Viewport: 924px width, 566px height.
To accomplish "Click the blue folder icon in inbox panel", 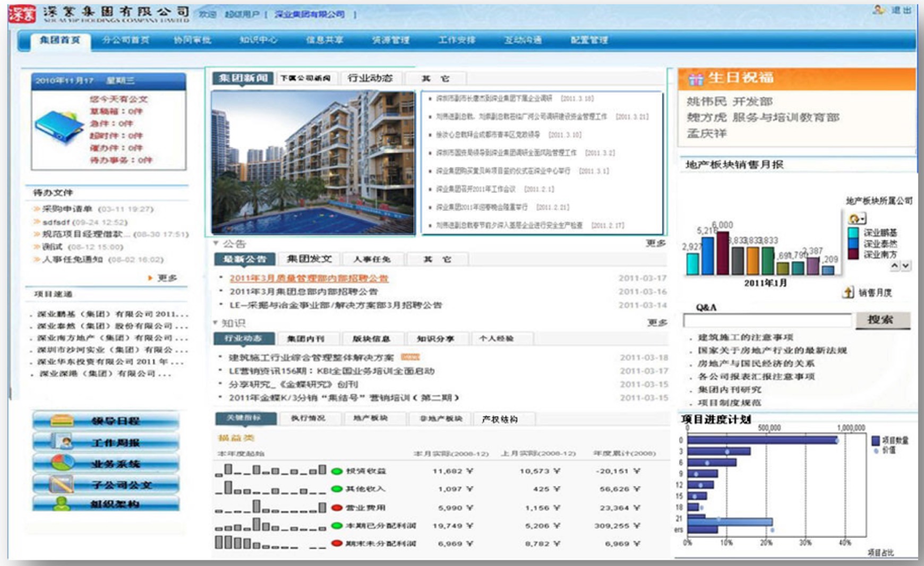I will [x=59, y=126].
